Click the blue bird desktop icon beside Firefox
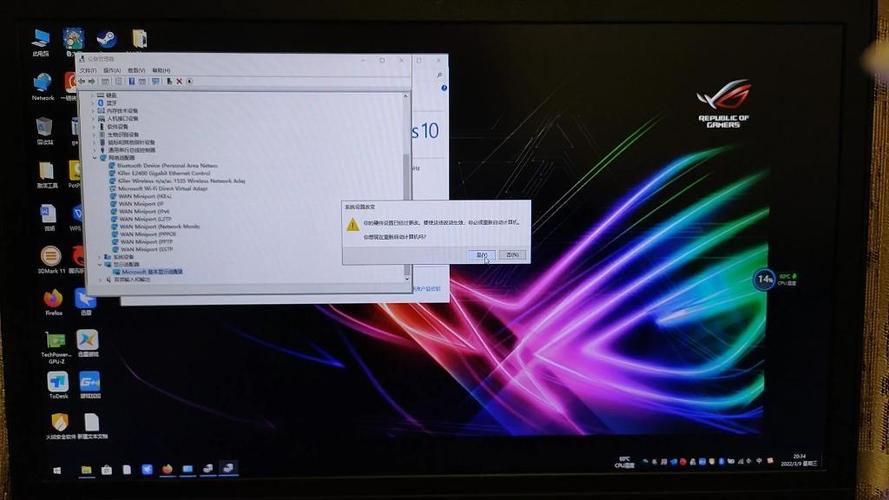889x500 pixels. 86,302
